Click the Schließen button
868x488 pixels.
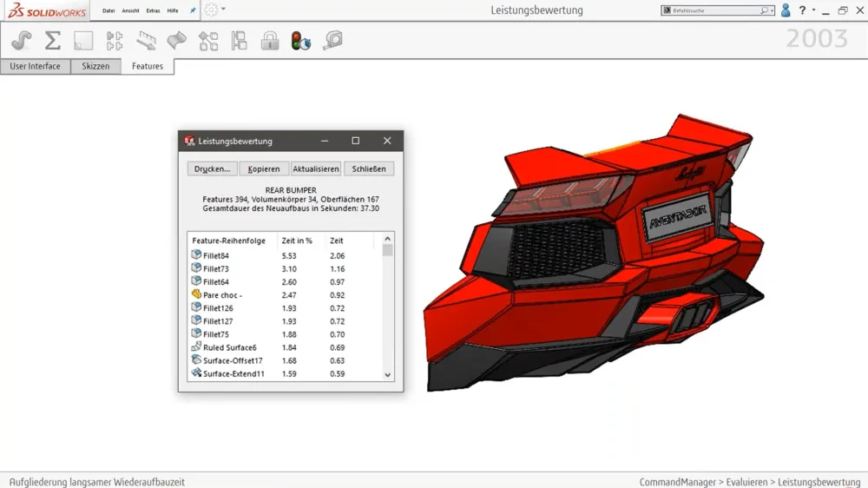tap(369, 169)
